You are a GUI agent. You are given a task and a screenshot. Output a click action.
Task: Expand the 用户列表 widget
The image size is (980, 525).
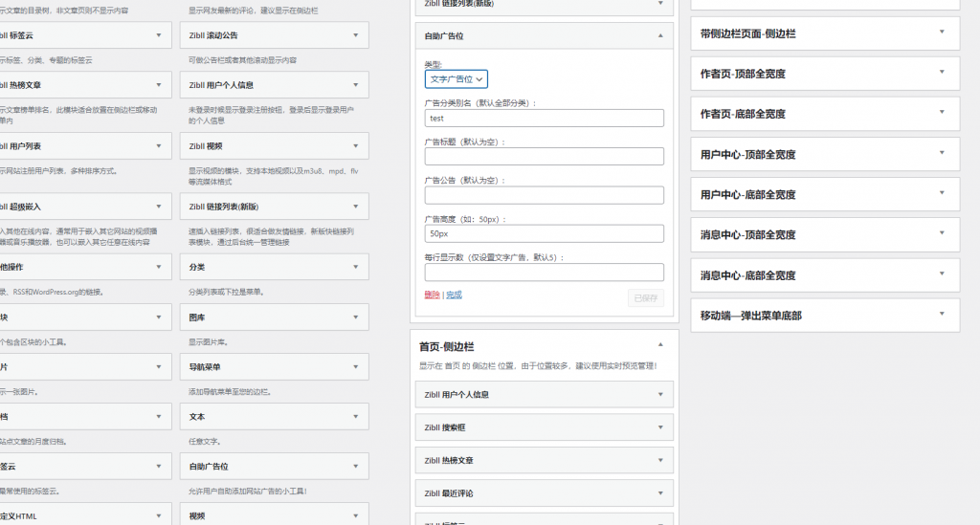[x=159, y=146]
